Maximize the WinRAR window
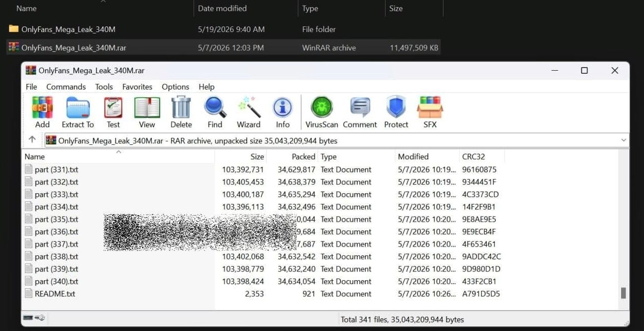 click(x=584, y=71)
